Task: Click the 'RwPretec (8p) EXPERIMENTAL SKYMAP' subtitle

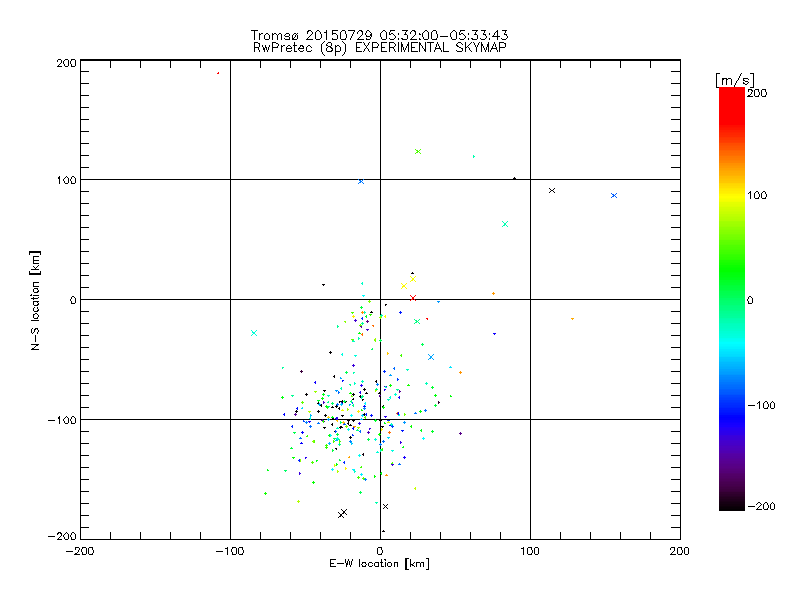Action: point(380,47)
